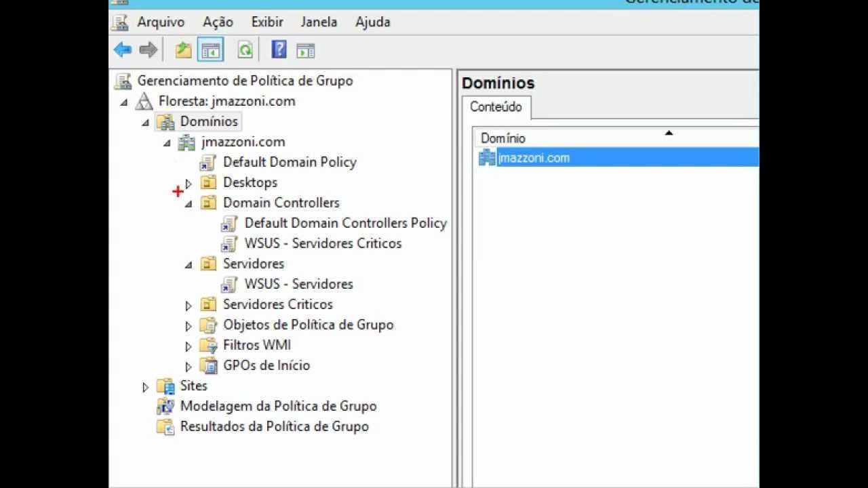
Task: Open the Ação menu
Action: (218, 22)
